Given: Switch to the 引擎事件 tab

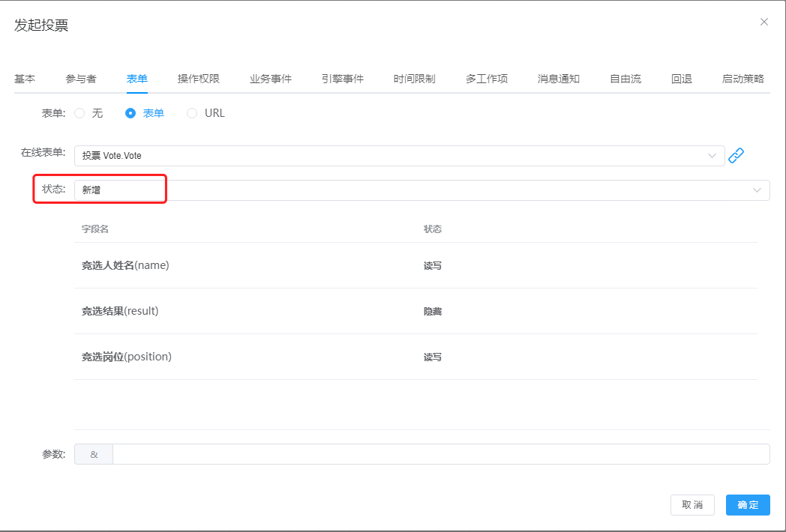Looking at the screenshot, I should coord(343,79).
